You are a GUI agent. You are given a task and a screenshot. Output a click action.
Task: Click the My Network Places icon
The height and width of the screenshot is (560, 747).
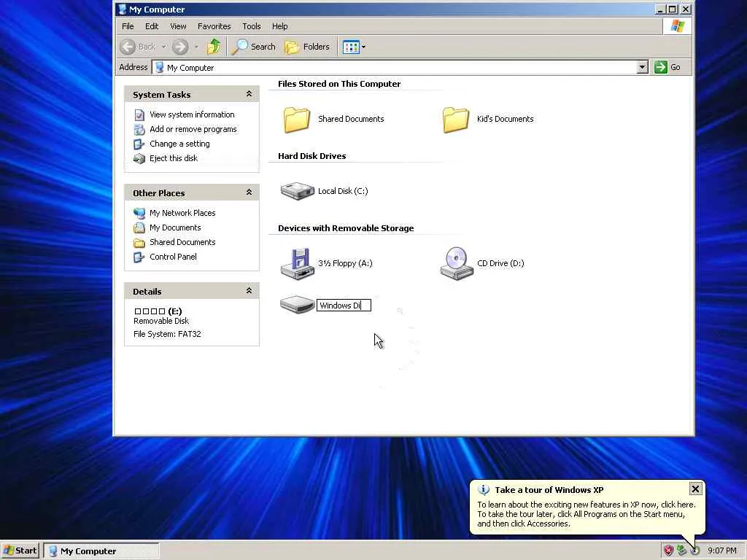(139, 213)
